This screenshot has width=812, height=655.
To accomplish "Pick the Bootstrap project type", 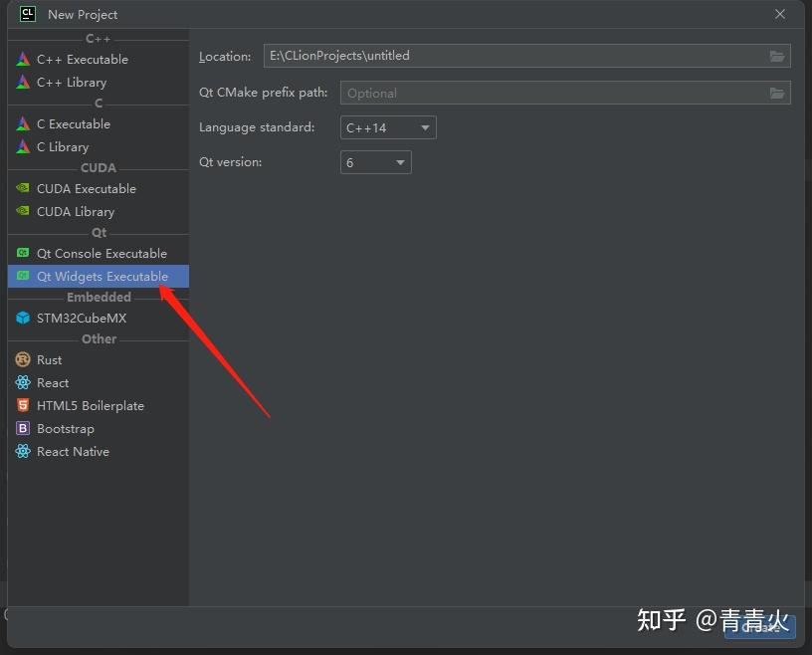I will point(99,429).
